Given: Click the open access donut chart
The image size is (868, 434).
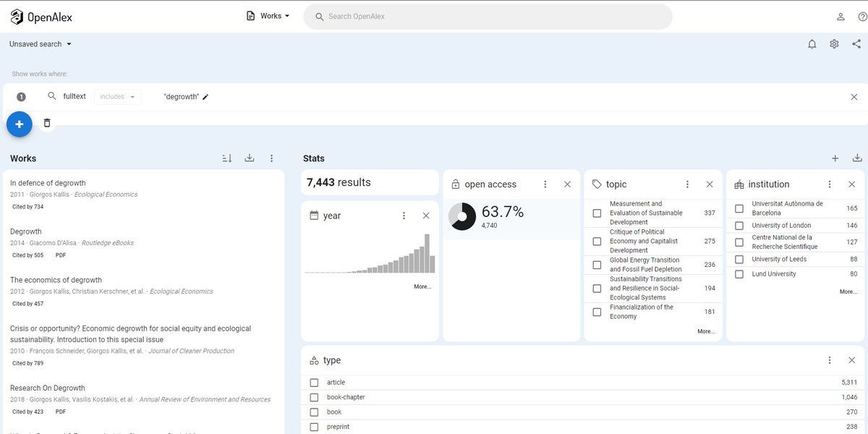Looking at the screenshot, I should pyautogui.click(x=462, y=216).
